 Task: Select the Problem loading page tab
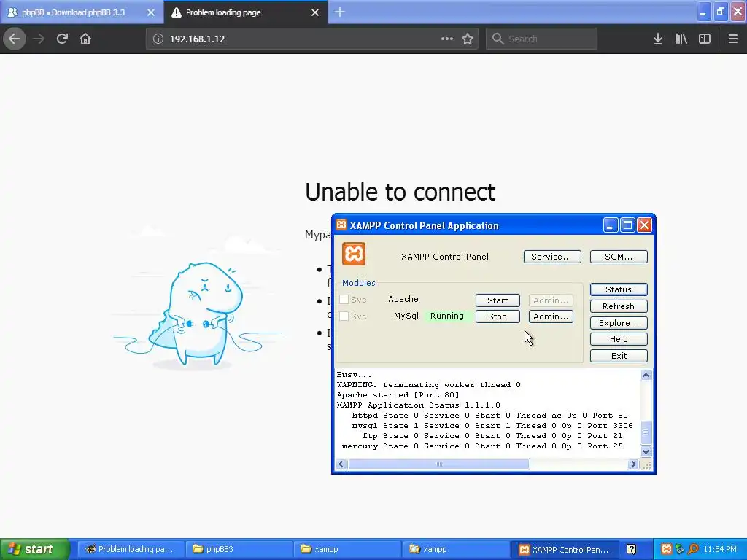click(x=246, y=12)
